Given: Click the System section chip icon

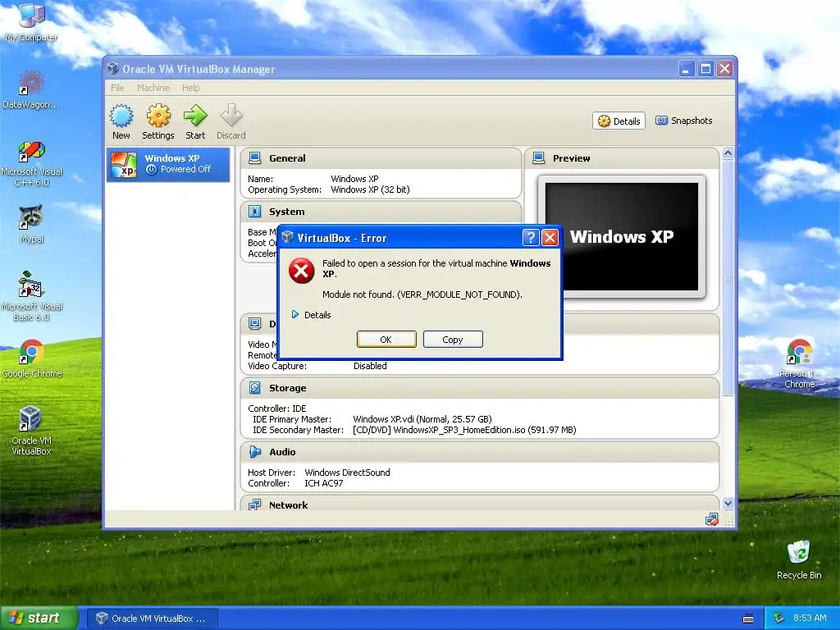Looking at the screenshot, I should (255, 212).
